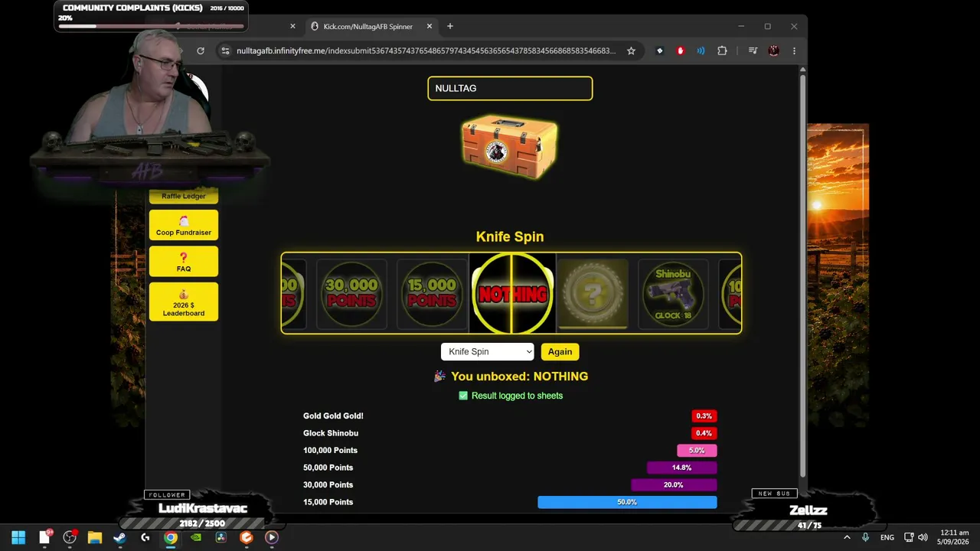Viewport: 980px width, 551px height.
Task: Click the Shinobu Glock 18 reel item
Action: click(x=673, y=293)
